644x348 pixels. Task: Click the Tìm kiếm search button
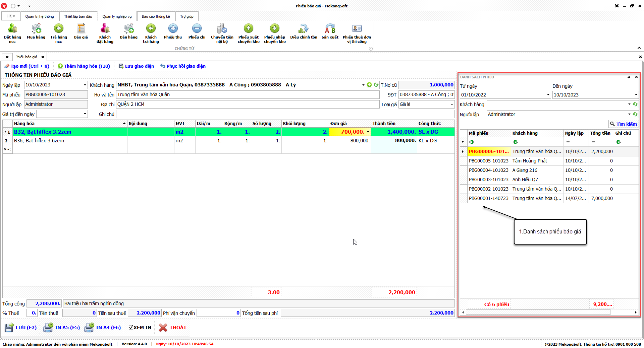tap(623, 124)
